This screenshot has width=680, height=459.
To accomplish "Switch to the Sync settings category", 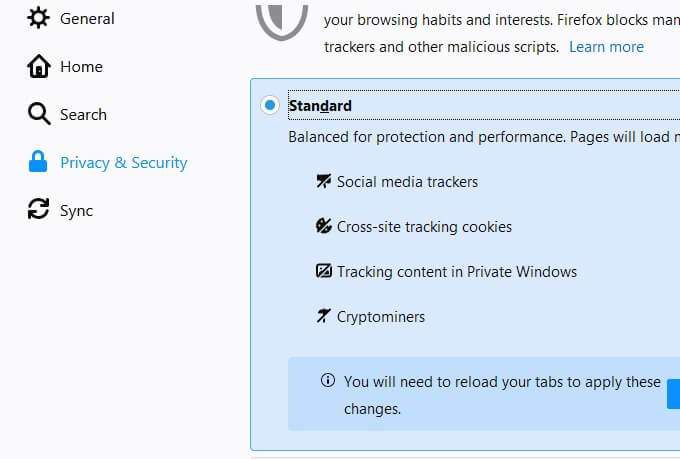I will click(x=76, y=210).
